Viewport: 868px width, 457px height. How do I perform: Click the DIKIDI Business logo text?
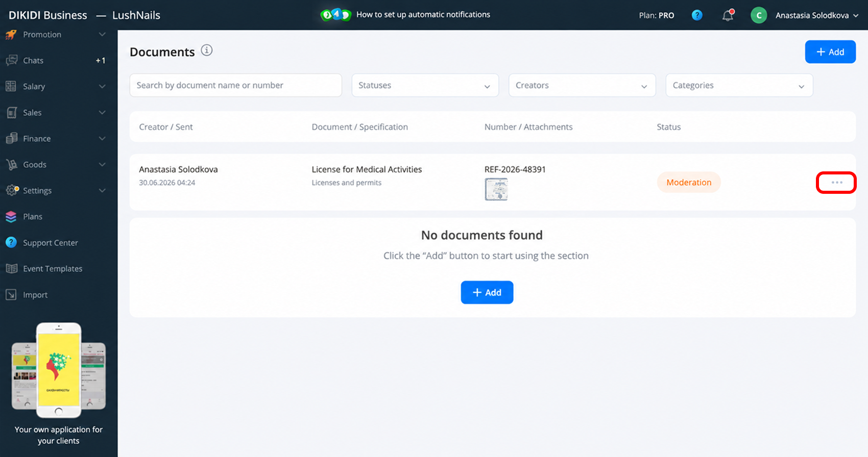pos(48,15)
